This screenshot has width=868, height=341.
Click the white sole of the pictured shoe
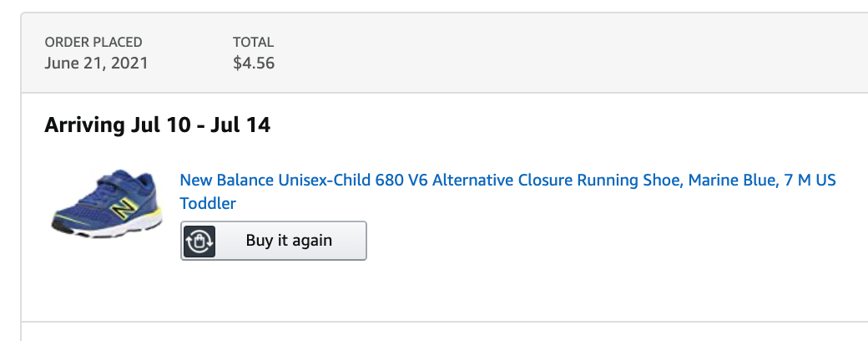[111, 228]
